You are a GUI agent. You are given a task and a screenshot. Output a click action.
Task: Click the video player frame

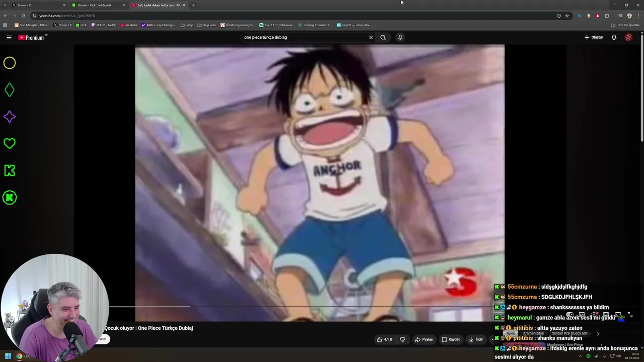pyautogui.click(x=319, y=183)
